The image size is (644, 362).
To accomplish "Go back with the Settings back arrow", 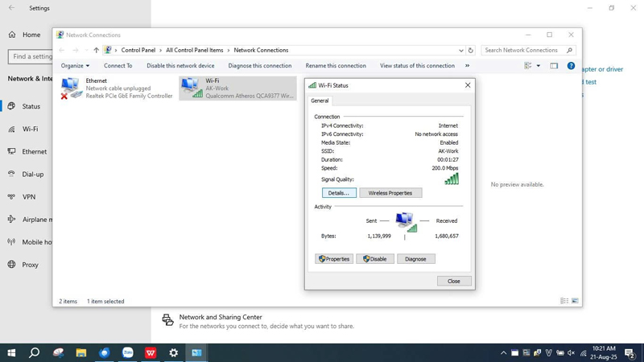I will (x=11, y=8).
